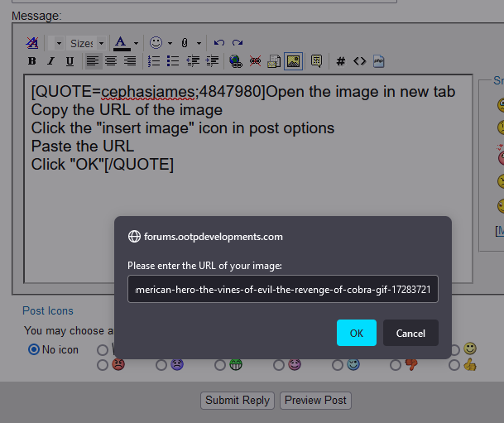
Task: Click the Undo arrow icon
Action: click(219, 43)
